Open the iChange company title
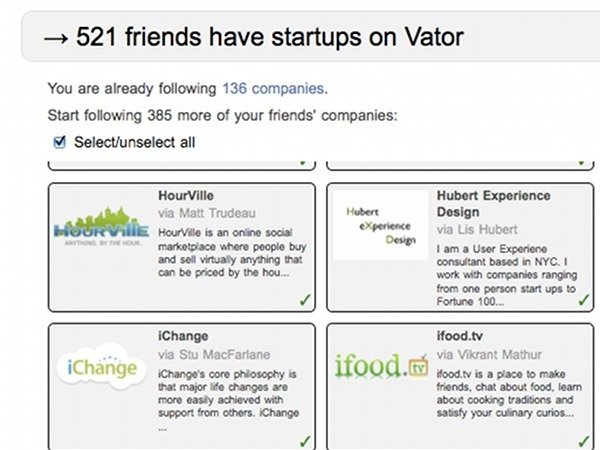The width and height of the screenshot is (600, 450). pyautogui.click(x=184, y=336)
